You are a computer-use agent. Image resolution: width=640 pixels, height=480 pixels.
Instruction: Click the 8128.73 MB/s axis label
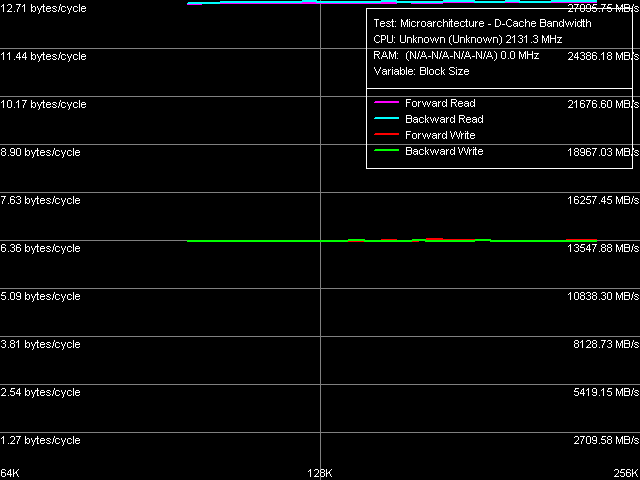click(x=606, y=344)
